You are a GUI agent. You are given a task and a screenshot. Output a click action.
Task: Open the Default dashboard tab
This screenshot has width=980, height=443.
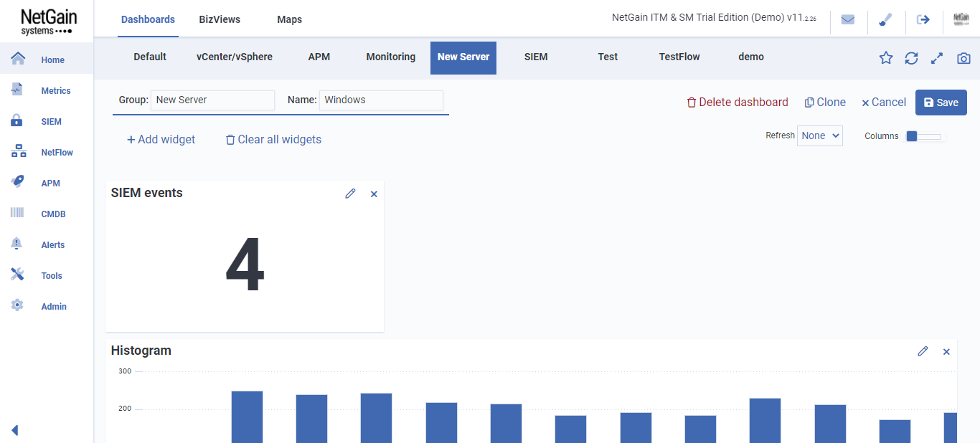pyautogui.click(x=150, y=57)
